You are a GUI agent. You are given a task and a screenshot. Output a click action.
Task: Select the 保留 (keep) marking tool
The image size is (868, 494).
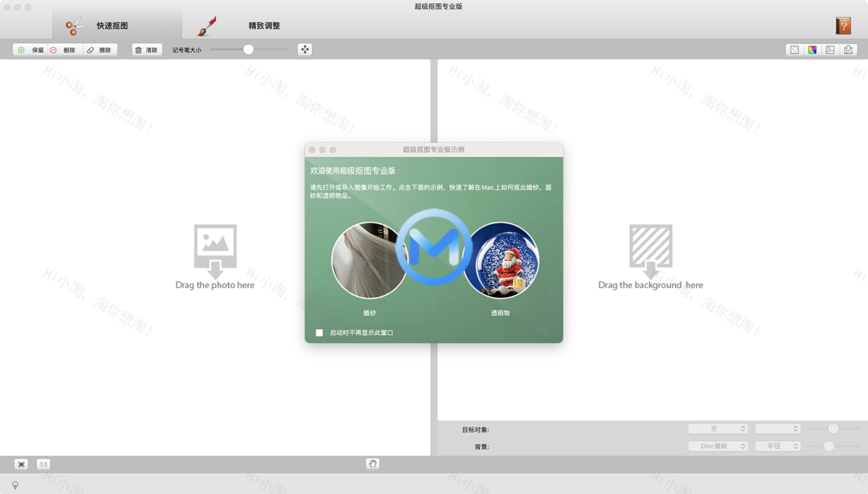tap(31, 49)
